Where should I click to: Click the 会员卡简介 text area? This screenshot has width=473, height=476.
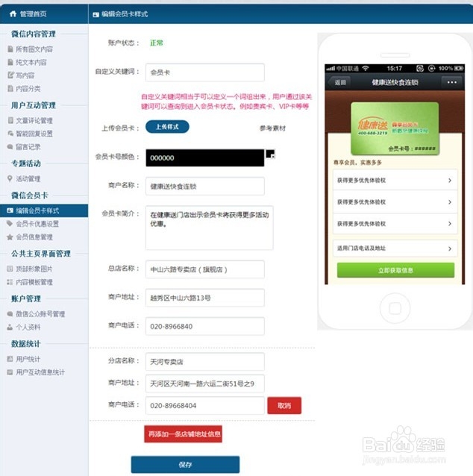coord(210,228)
